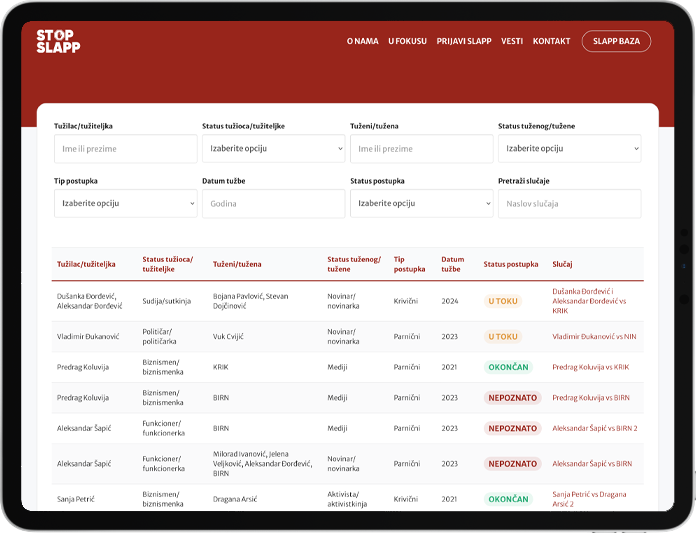This screenshot has width=696, height=533.
Task: Open the Status tuženog/tužene dropdown
Action: click(569, 149)
